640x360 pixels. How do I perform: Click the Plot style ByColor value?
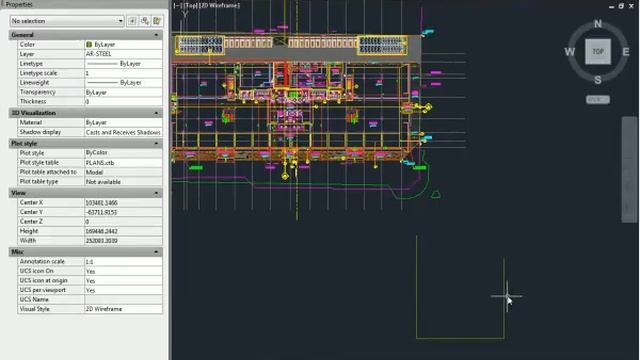(x=123, y=153)
